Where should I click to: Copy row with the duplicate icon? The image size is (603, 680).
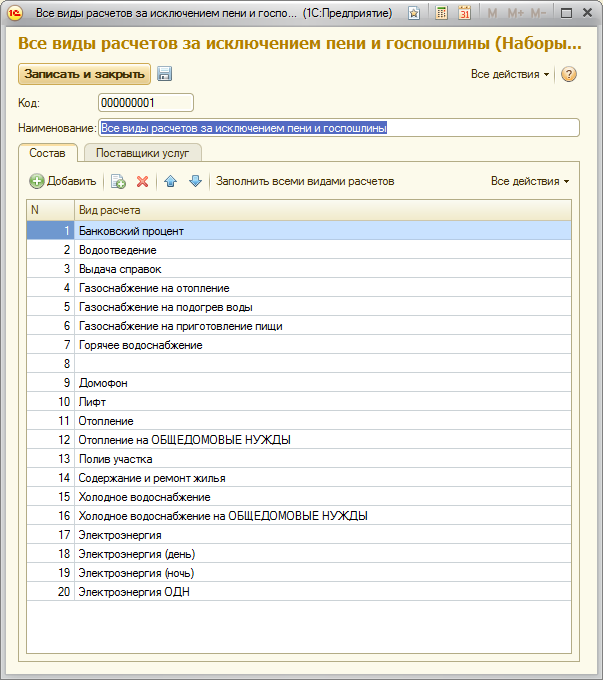[x=118, y=181]
